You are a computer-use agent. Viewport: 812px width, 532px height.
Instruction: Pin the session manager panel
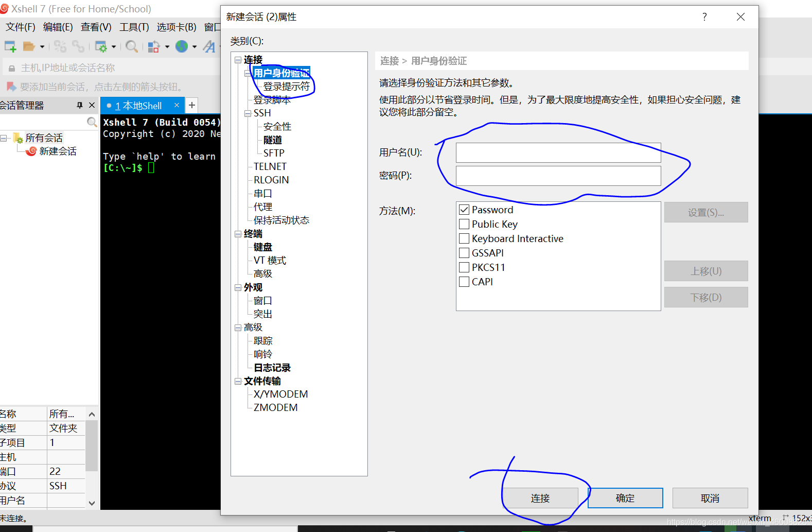pos(80,105)
